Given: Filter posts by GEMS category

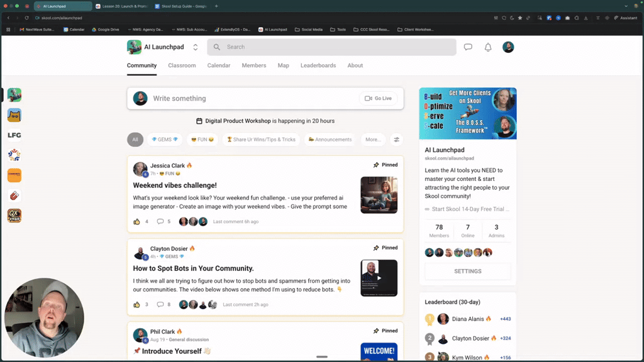Looking at the screenshot, I should pos(165,140).
